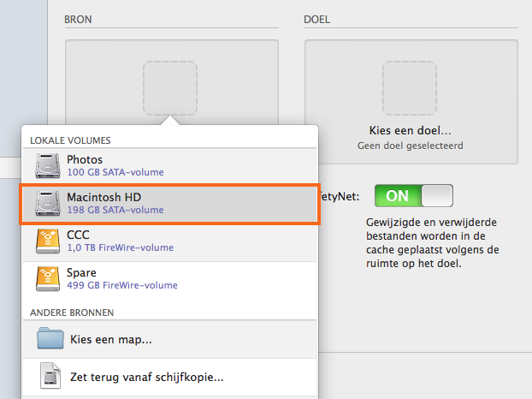The width and height of the screenshot is (532, 399).
Task: Select Macintosh HD as source
Action: click(x=169, y=204)
